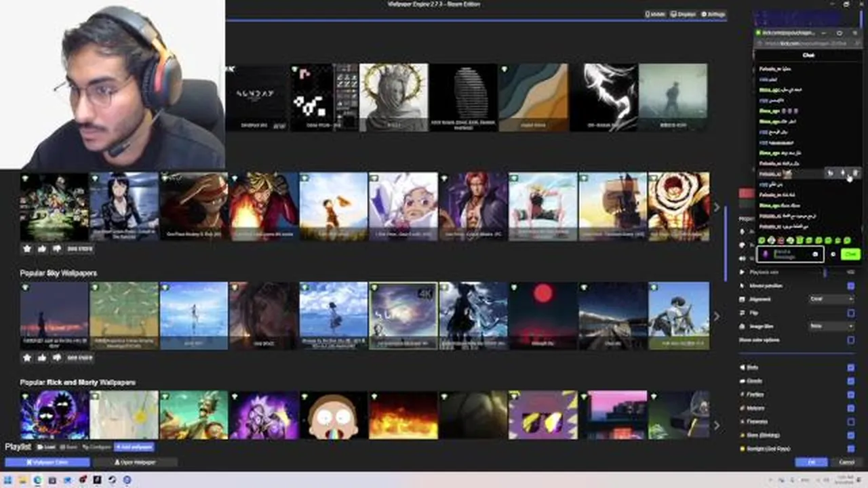The image size is (868, 488).
Task: Adjust the Playback rate slider
Action: [x=825, y=272]
